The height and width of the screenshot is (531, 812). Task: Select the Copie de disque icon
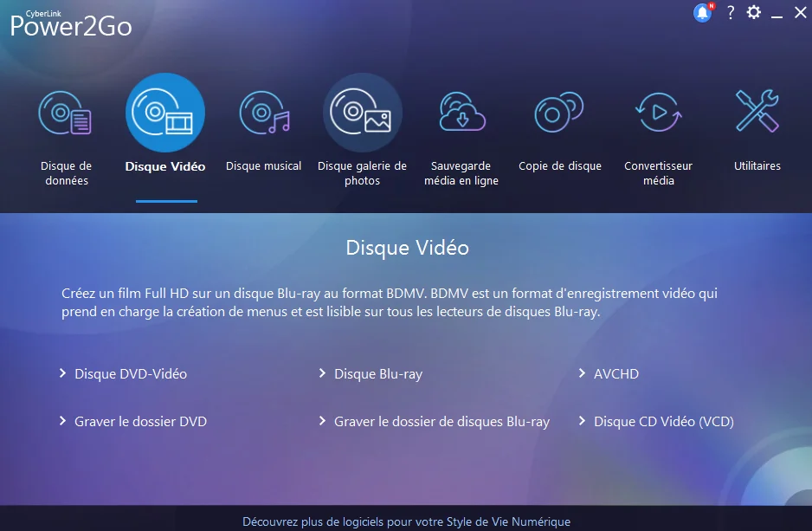tap(559, 112)
